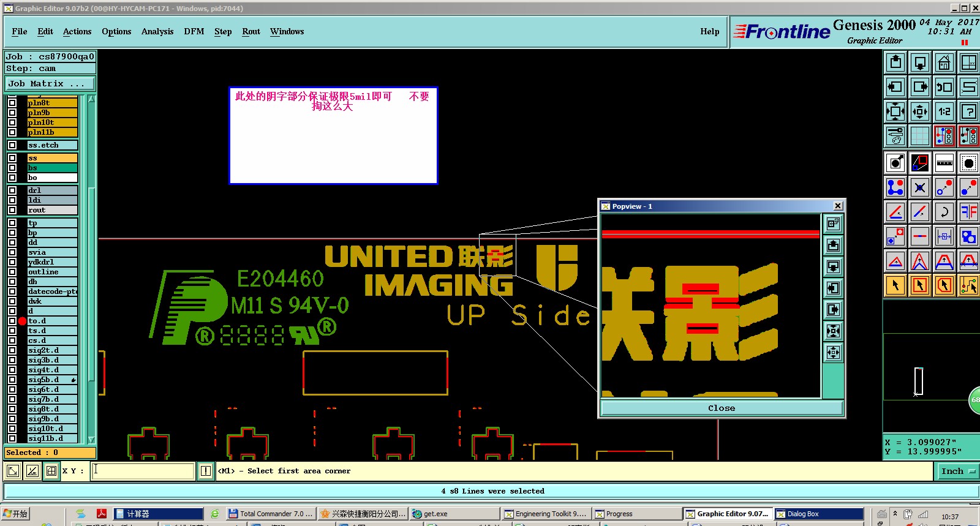Screen dimensions: 980x526
Task: Open the Windows menu
Action: (x=287, y=31)
